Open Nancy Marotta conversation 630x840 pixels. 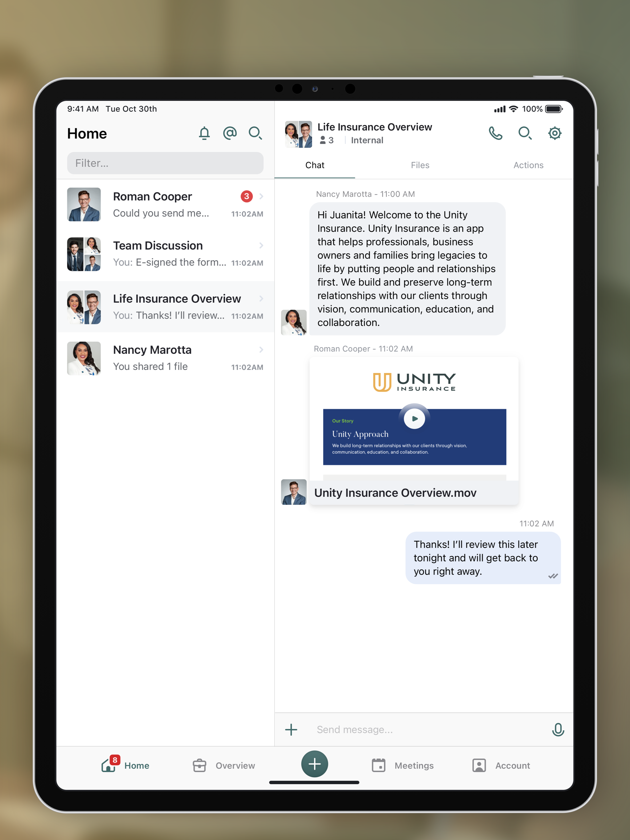(165, 358)
